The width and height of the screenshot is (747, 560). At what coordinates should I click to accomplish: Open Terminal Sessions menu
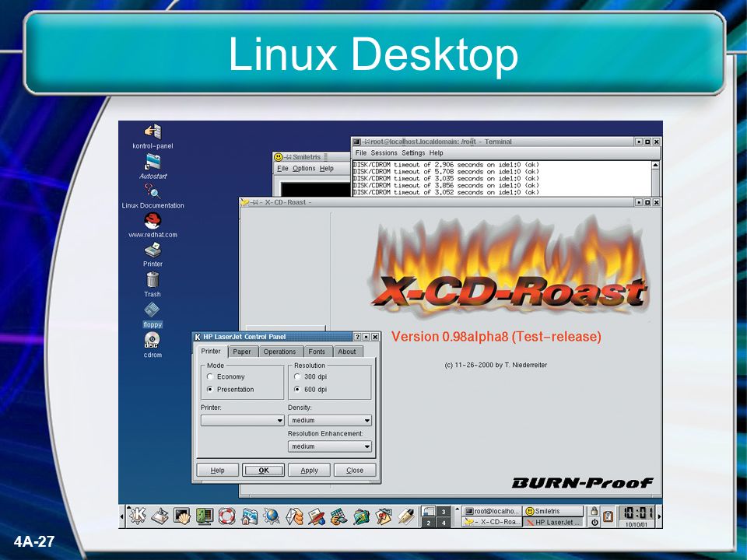click(384, 153)
